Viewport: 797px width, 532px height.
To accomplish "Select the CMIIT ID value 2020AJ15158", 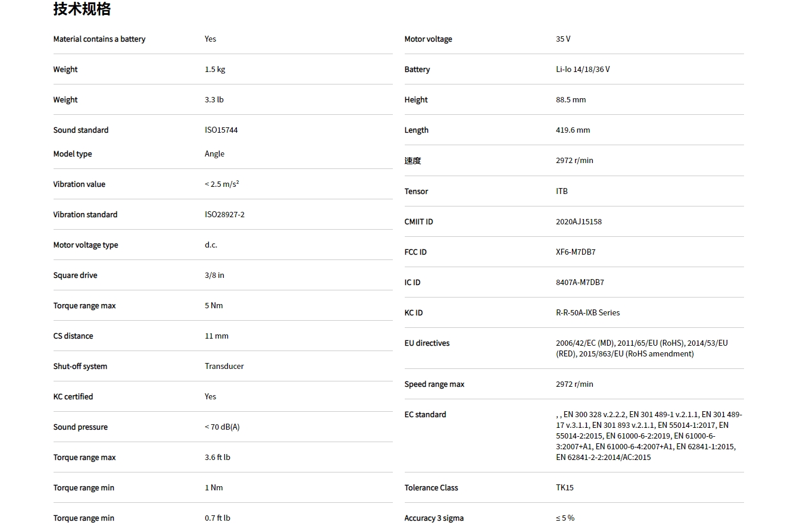I will click(579, 222).
